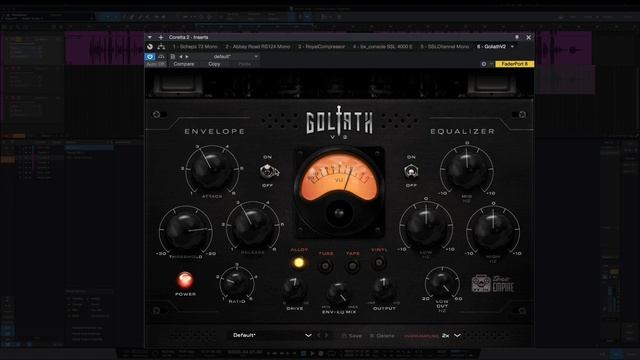Add an insert with the plus icon
This screenshot has width=640, height=360.
[160, 37]
